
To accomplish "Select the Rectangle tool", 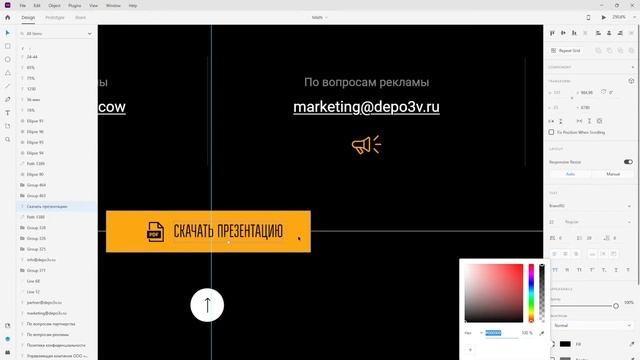I will [x=7, y=46].
